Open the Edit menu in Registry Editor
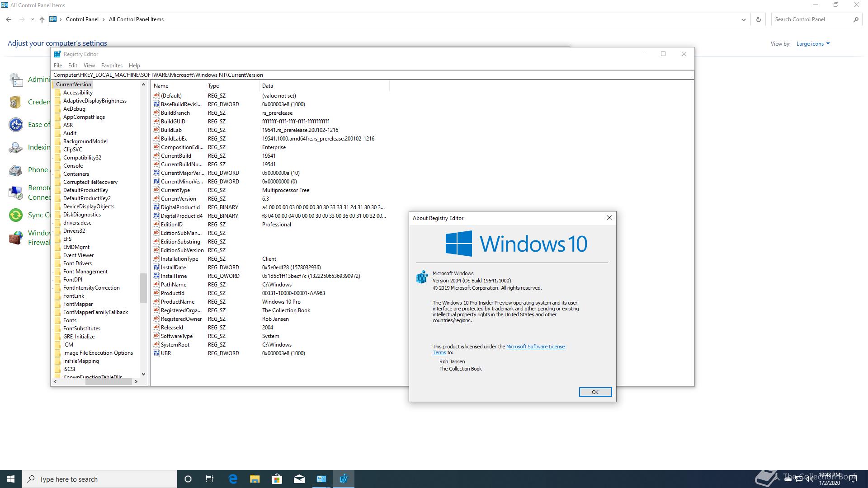 tap(73, 66)
